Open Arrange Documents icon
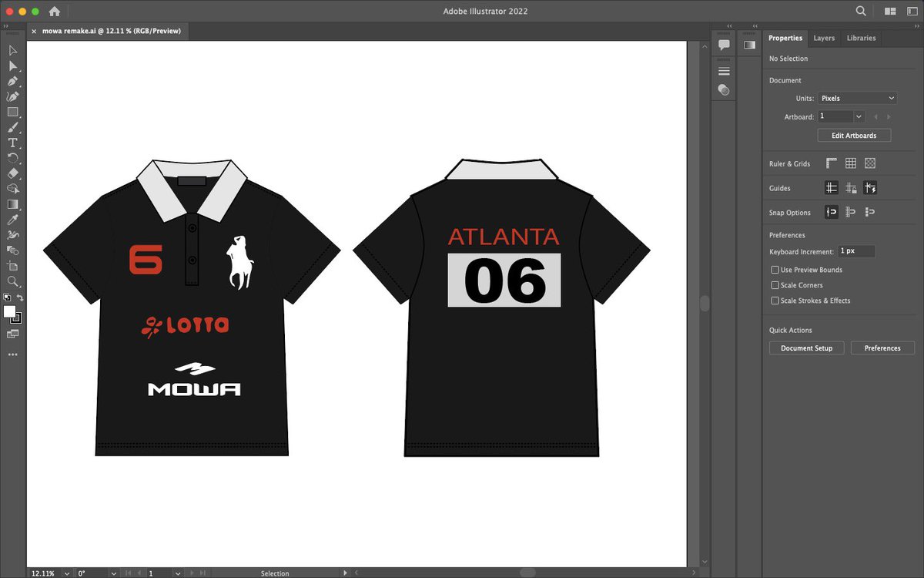Viewport: 924px width, 578px height. click(890, 12)
